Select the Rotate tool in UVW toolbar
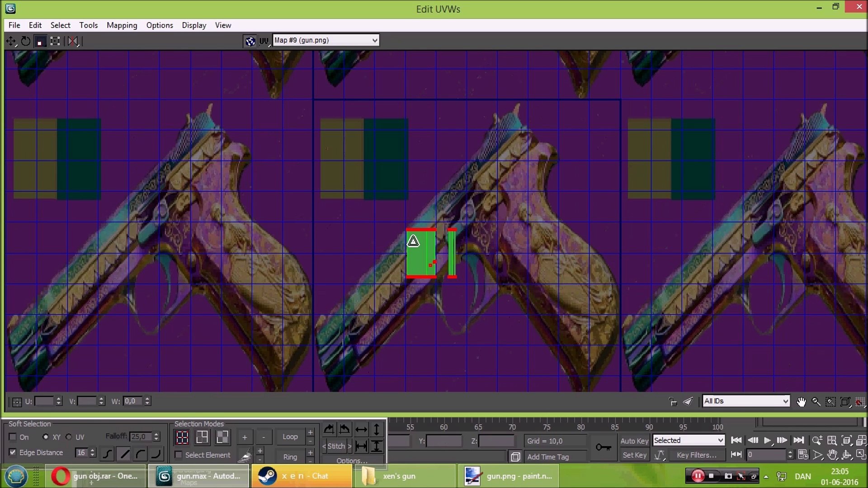 click(x=26, y=41)
